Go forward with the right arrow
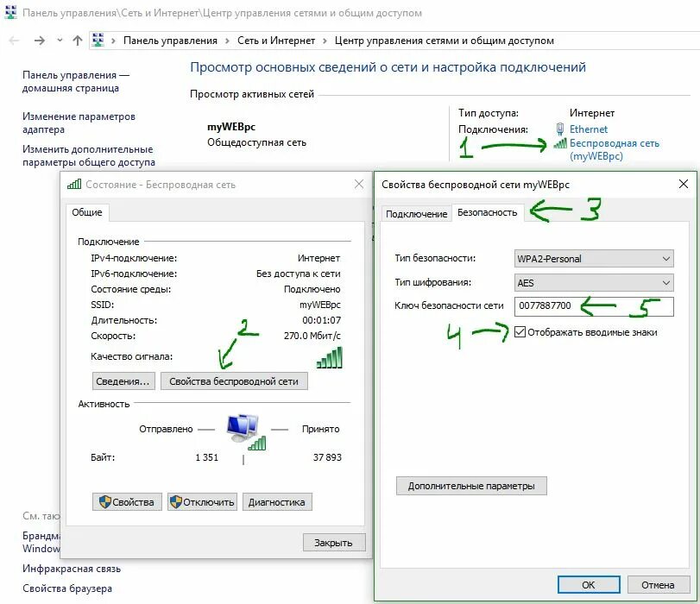Screen dimensions: 700x604 click(40, 41)
